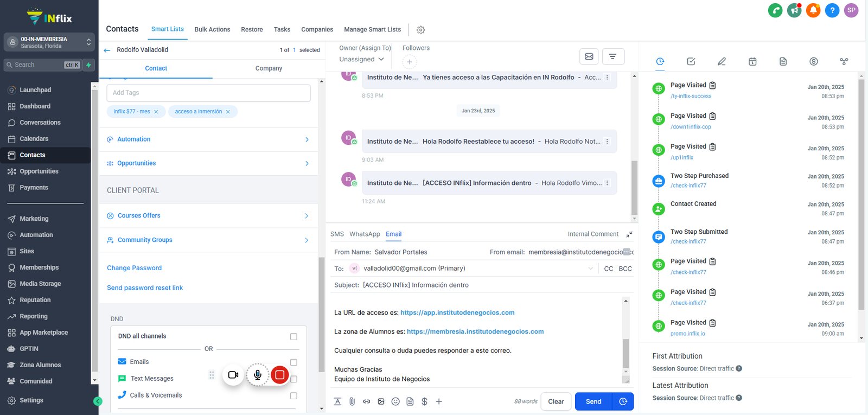Click the Clear button
The height and width of the screenshot is (415, 868).
point(556,401)
